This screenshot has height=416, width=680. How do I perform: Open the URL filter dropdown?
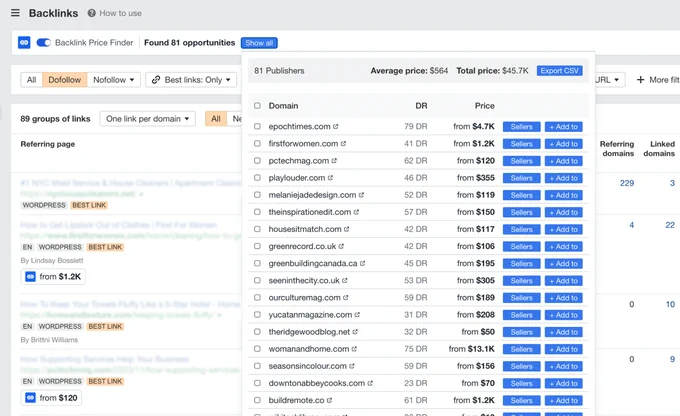point(610,80)
